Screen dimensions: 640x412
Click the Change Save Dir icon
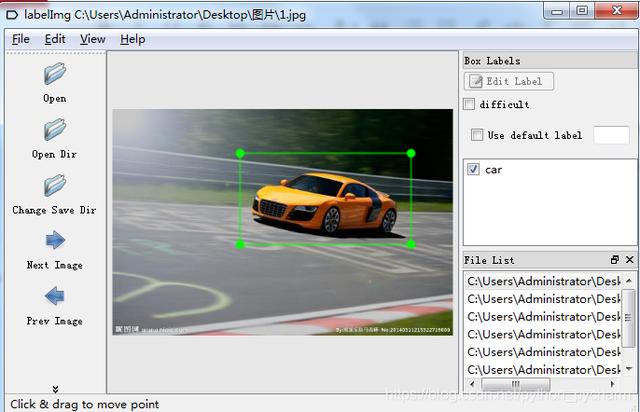pyautogui.click(x=55, y=186)
